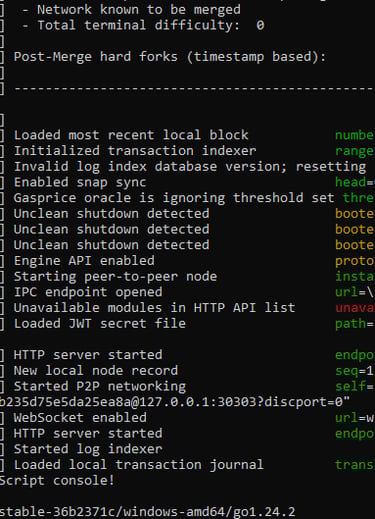The width and height of the screenshot is (375, 519).
Task: Click the 'Script console!' welcome text
Action: point(57,481)
